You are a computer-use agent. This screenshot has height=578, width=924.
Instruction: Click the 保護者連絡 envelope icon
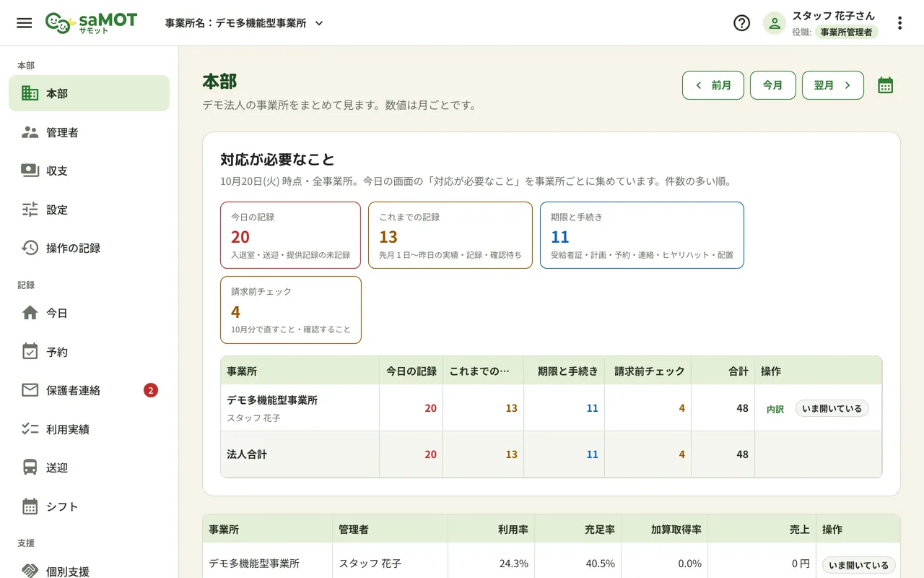(x=30, y=390)
